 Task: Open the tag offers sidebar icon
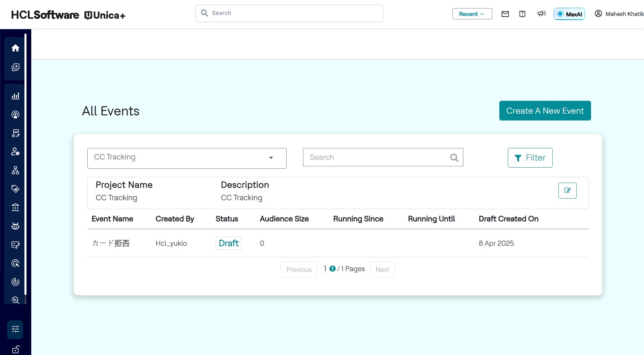15,189
